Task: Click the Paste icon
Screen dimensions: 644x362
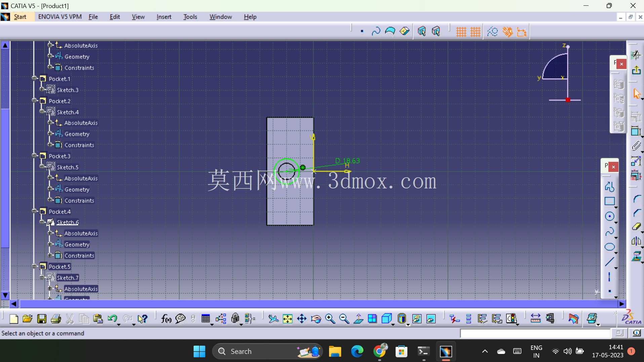Action: click(x=98, y=319)
